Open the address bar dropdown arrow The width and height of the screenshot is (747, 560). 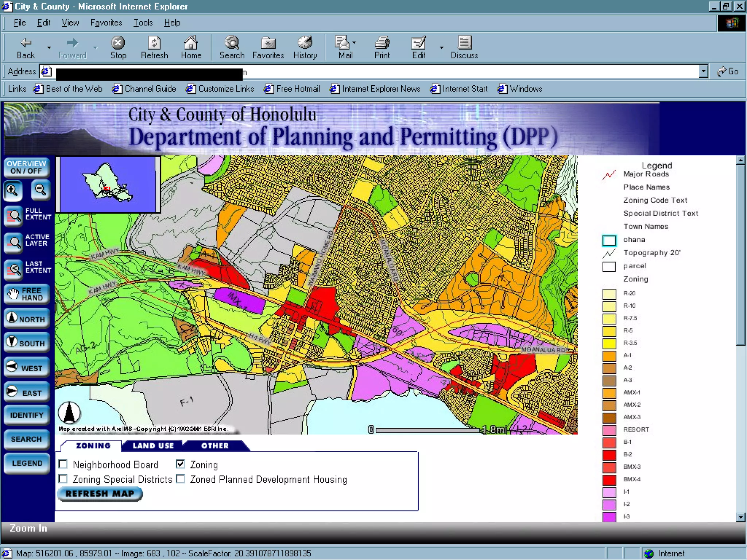click(704, 71)
